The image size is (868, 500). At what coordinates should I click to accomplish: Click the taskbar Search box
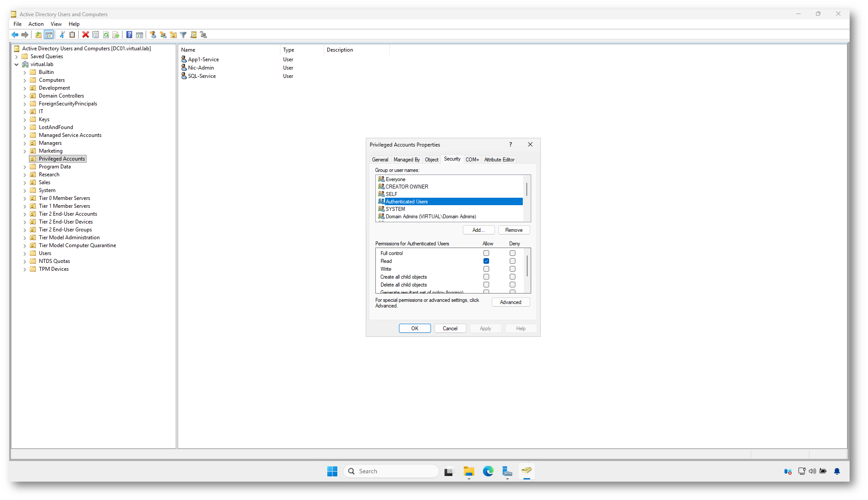(x=391, y=471)
